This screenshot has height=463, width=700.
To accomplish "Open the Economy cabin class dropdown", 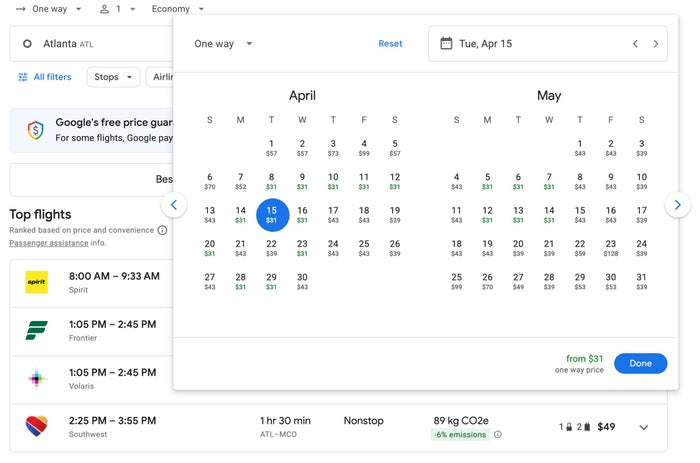I will (177, 8).
